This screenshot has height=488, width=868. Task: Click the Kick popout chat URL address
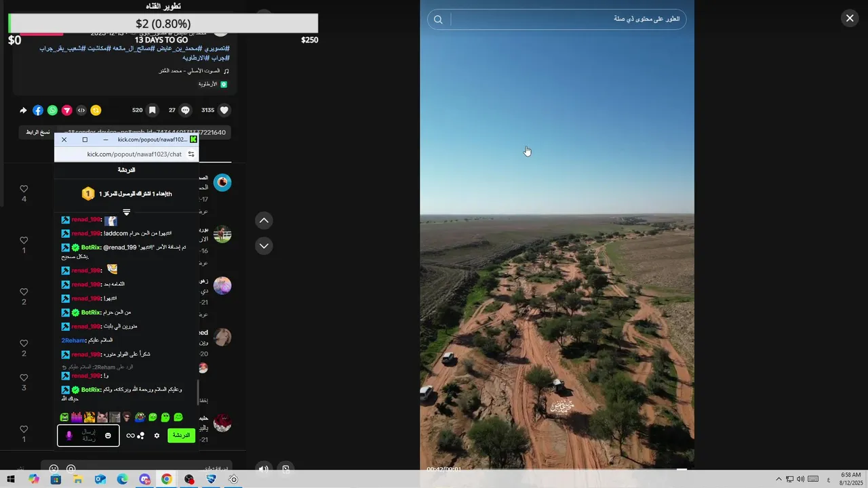(134, 155)
